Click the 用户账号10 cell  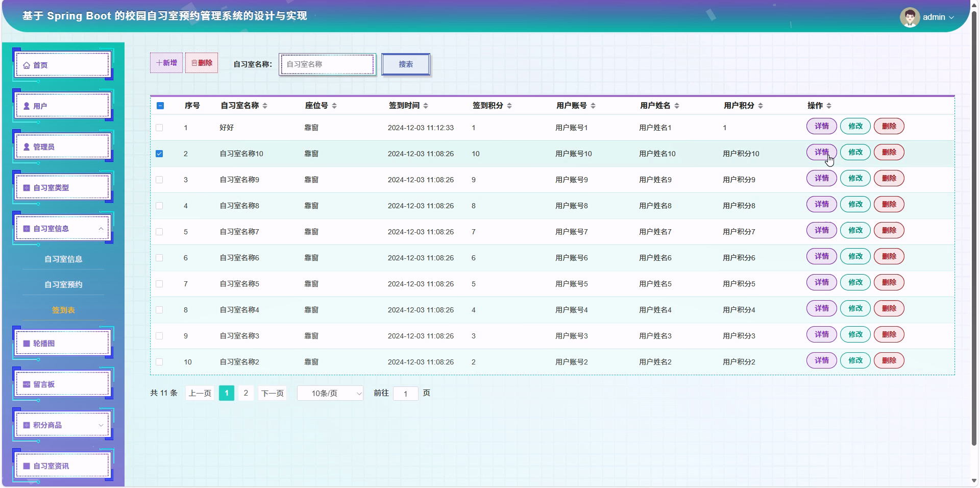click(574, 154)
